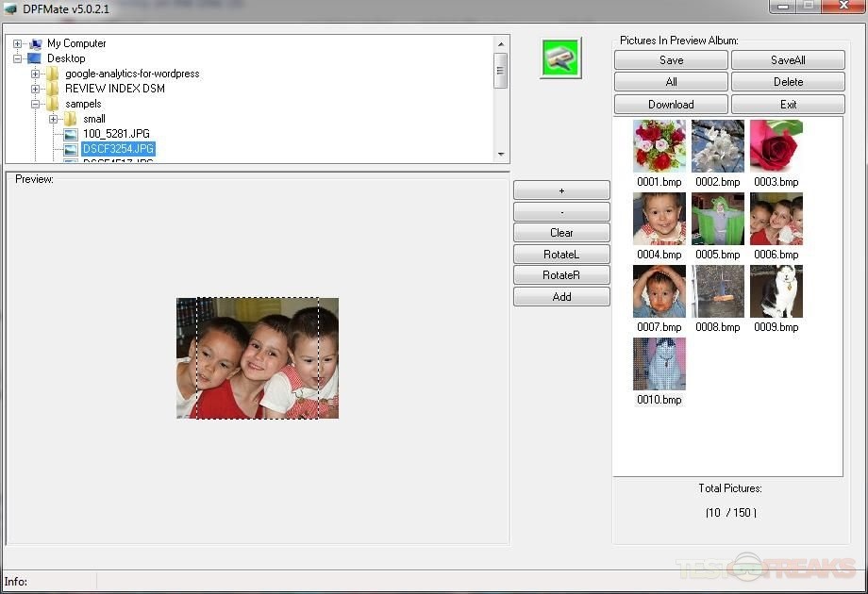Screen dimensions: 868x594
Task: Click the RotateL button
Action: click(561, 254)
